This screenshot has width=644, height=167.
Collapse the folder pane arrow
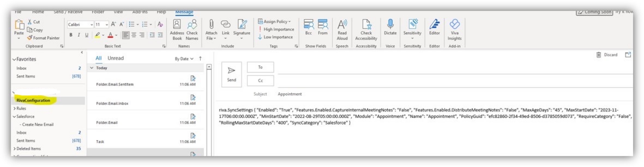(x=82, y=52)
